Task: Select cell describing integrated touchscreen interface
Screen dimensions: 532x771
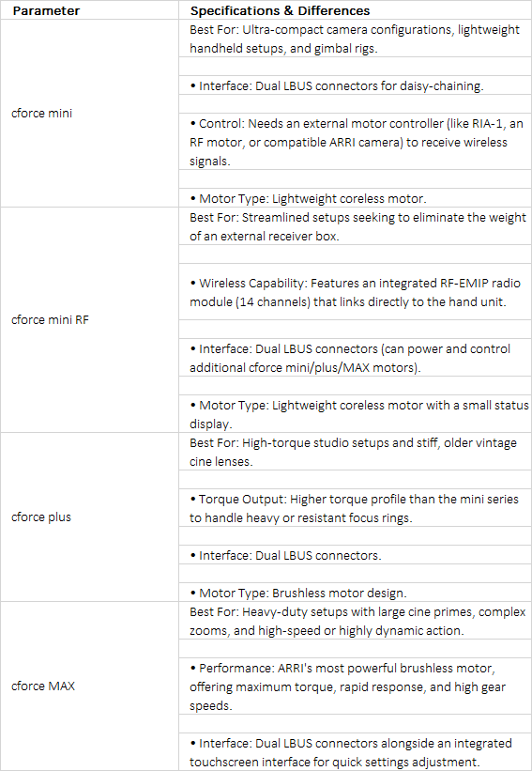Action: point(356,752)
